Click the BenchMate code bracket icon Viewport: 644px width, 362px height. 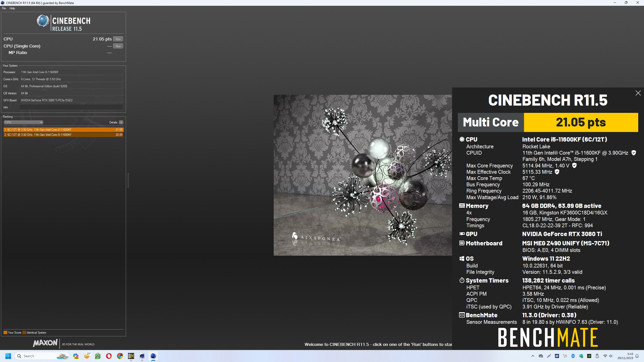(x=462, y=315)
